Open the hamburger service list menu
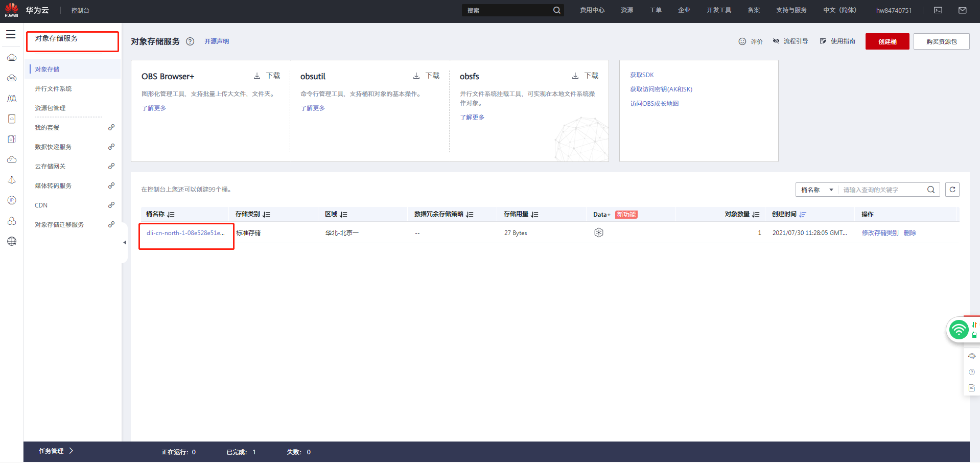This screenshot has height=464, width=980. coord(11,34)
